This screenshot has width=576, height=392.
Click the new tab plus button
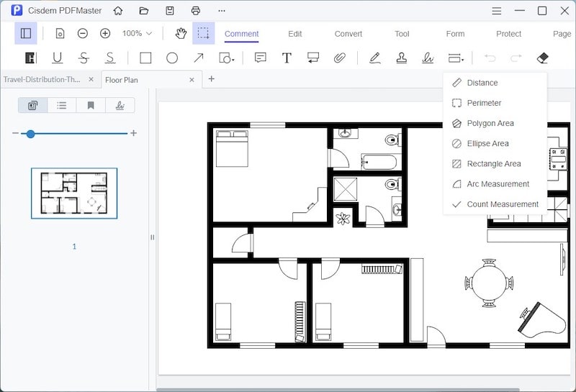pos(211,79)
